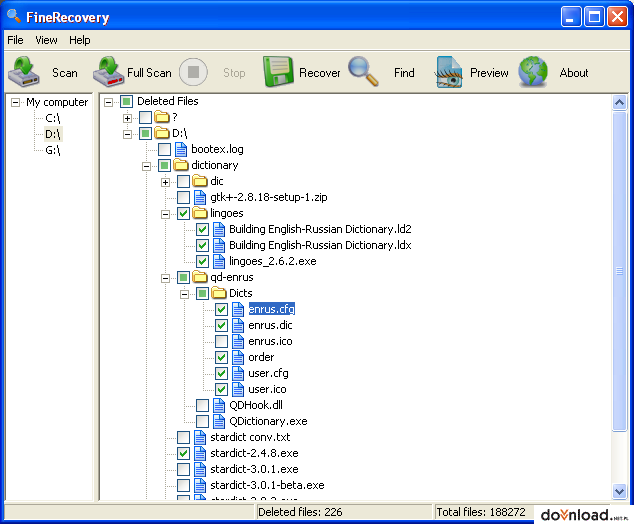Viewport: 634px width, 524px height.
Task: Select the enrus.dic file name
Action: pyautogui.click(x=270, y=325)
